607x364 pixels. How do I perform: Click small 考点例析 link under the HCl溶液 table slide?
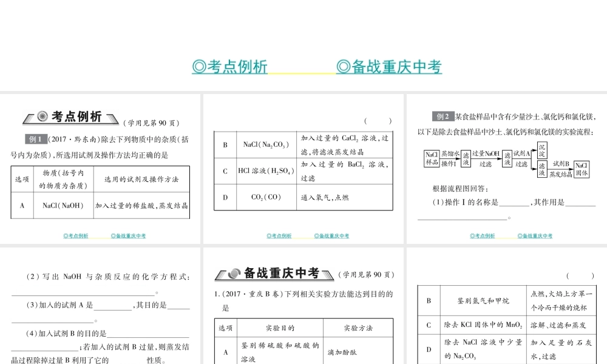[x=279, y=235]
